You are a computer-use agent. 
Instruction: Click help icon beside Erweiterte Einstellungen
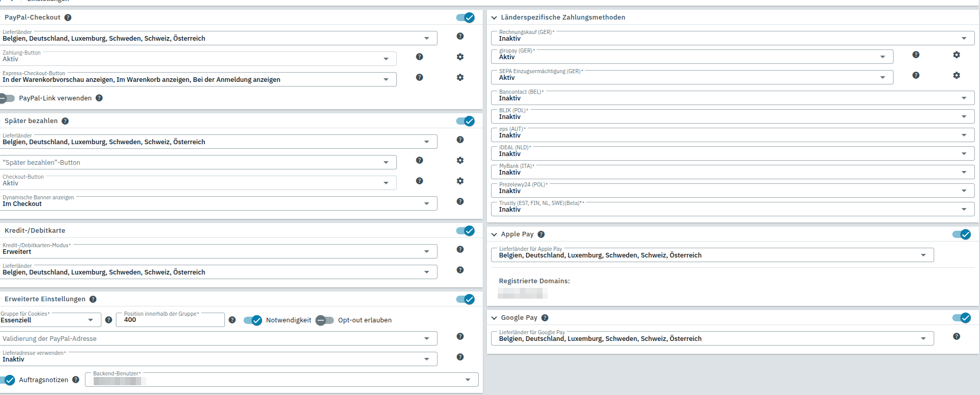click(93, 299)
